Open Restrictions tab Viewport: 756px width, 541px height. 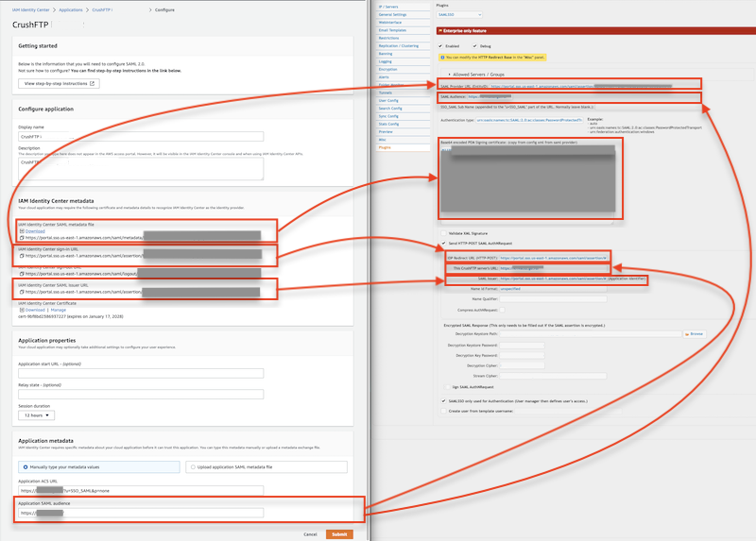tap(404, 38)
